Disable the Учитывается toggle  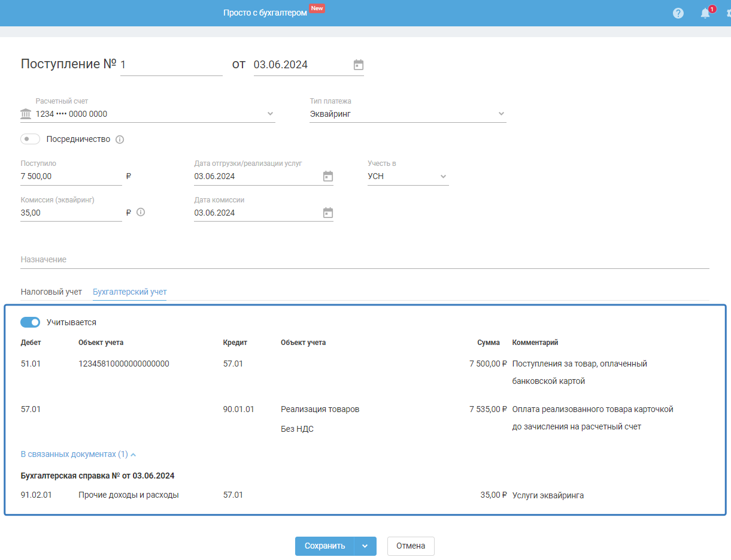(x=30, y=322)
